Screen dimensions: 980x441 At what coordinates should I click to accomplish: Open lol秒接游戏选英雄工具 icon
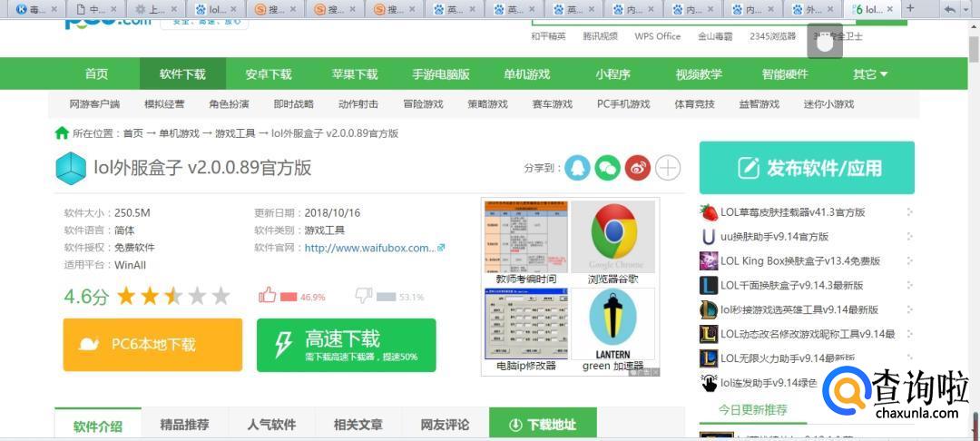(709, 309)
